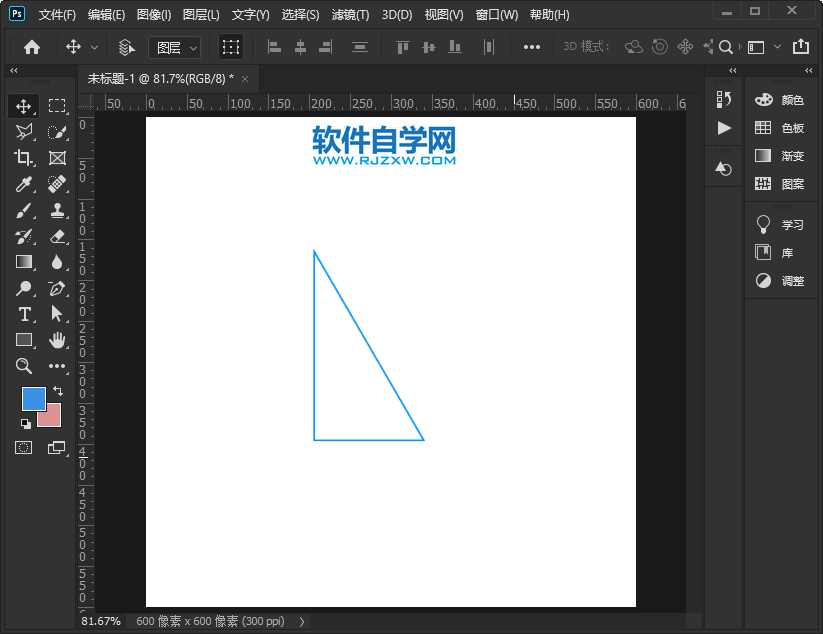Activate the Clone Stamp tool
The image size is (823, 634).
tap(57, 210)
